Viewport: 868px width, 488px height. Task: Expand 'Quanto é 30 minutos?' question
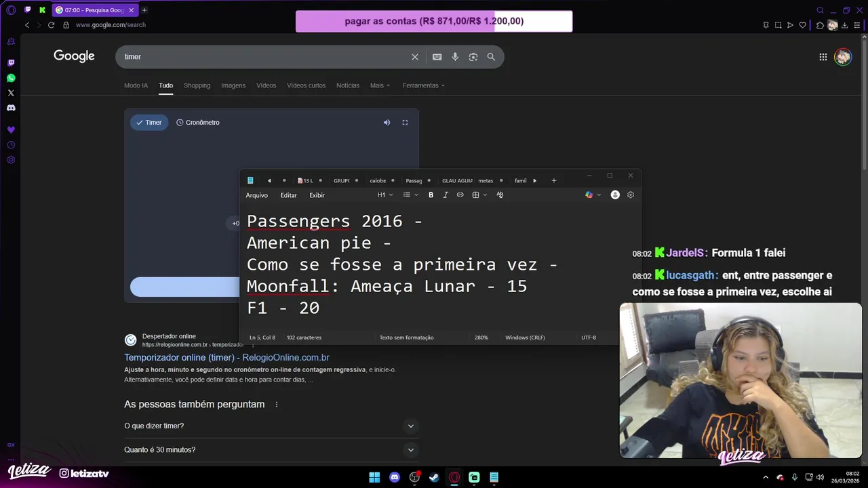coord(271,450)
